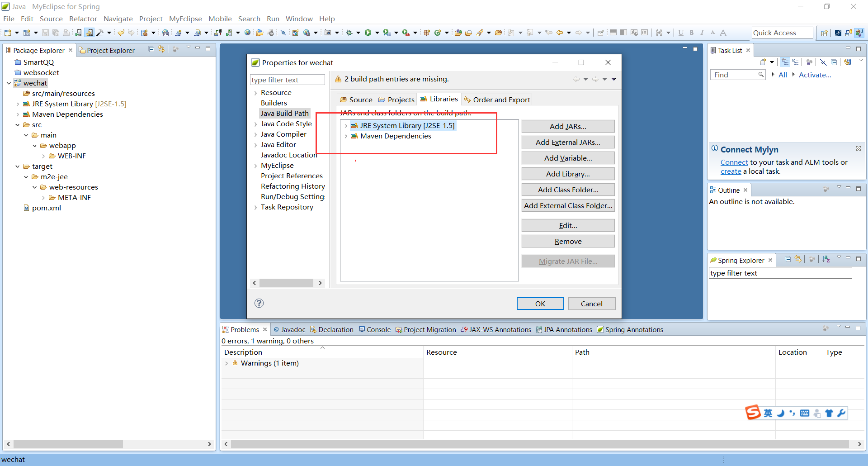Screen dimensions: 868x466
Task: Click the Sogou input method logo
Action: [x=753, y=413]
